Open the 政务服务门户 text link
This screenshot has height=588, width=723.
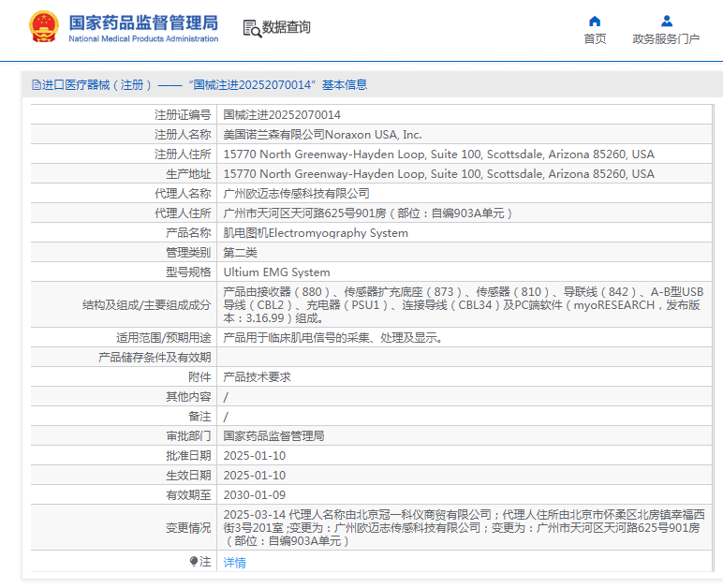(x=666, y=39)
